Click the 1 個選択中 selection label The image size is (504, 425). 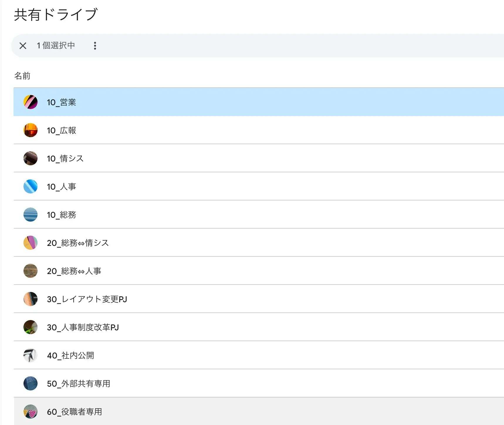pyautogui.click(x=56, y=46)
